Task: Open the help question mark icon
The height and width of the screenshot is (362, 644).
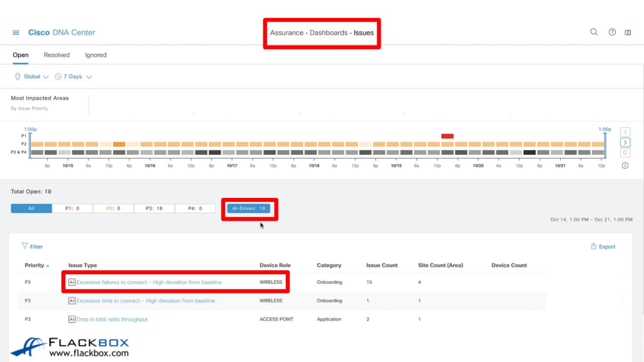Action: click(612, 32)
